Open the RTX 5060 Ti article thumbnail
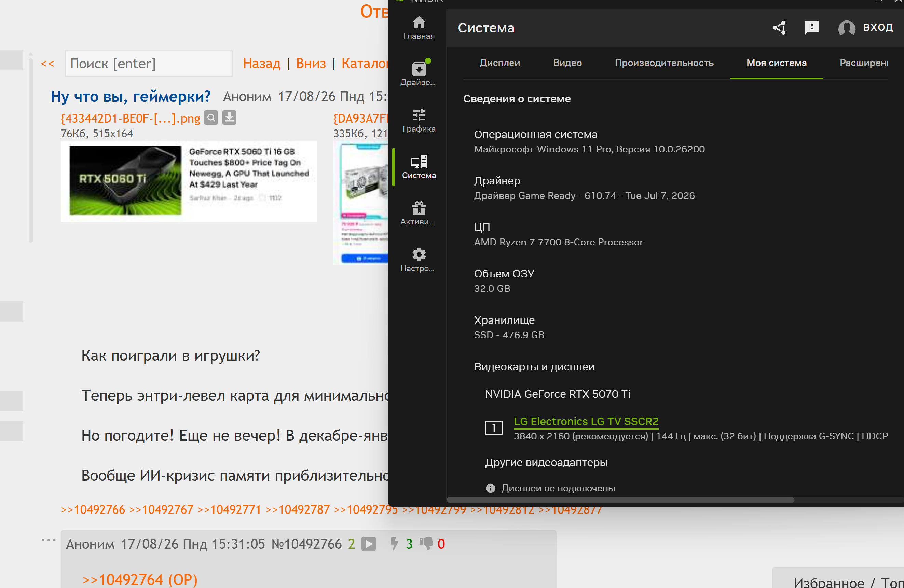 pyautogui.click(x=188, y=181)
